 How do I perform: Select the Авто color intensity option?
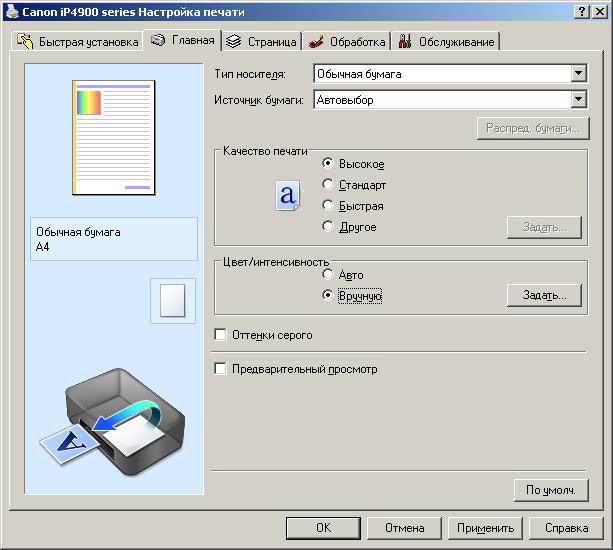328,274
